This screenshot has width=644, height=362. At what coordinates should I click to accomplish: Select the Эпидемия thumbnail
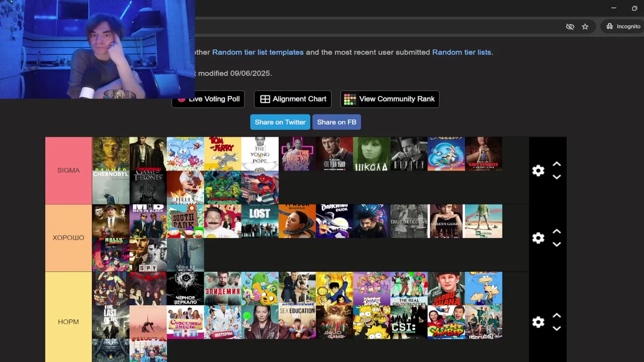pyautogui.click(x=223, y=289)
